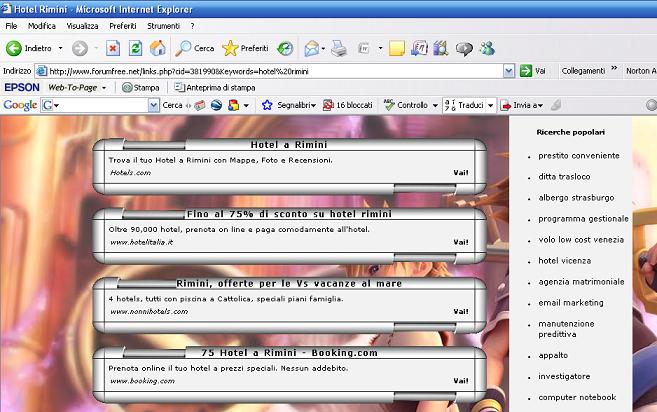Click the Google Earth globe icon
The image size is (657, 412).
(216, 105)
